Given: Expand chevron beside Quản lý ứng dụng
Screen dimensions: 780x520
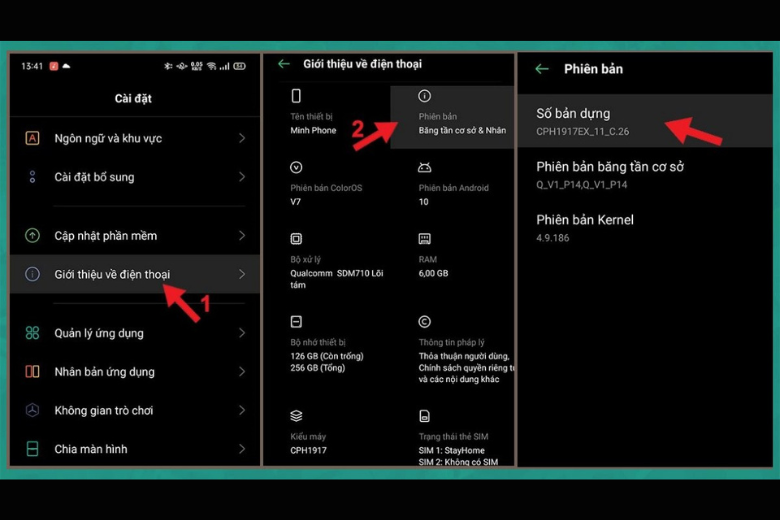Looking at the screenshot, I should 242,333.
